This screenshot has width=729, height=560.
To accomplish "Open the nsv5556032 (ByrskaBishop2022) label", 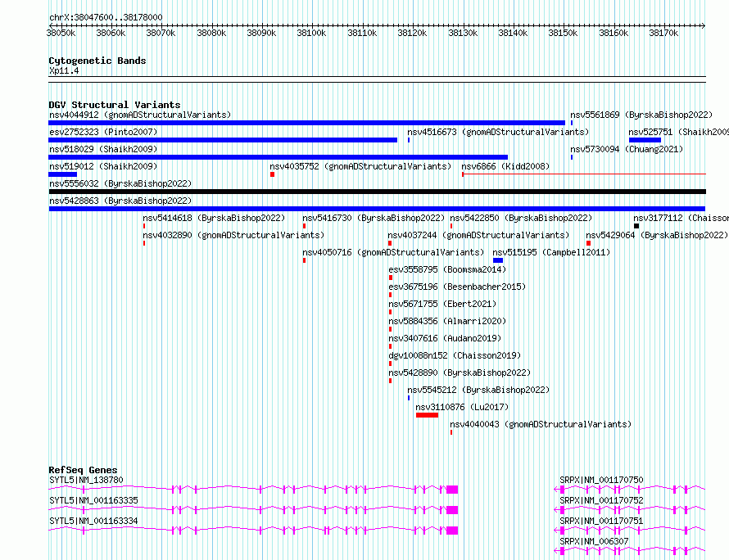I will 120,183.
